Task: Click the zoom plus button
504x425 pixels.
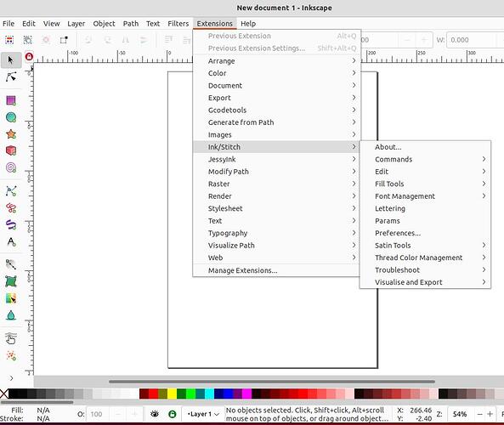Action: click(490, 414)
